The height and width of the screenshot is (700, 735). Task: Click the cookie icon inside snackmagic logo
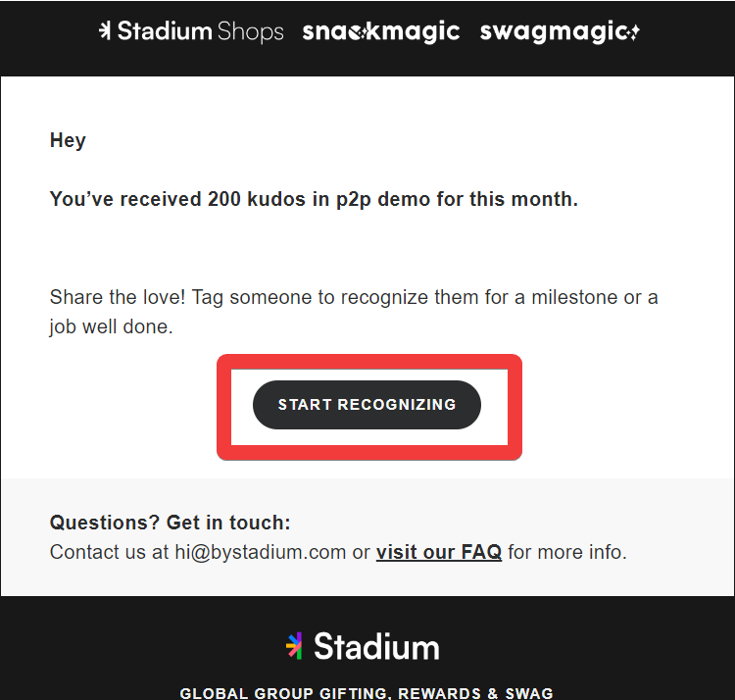359,32
